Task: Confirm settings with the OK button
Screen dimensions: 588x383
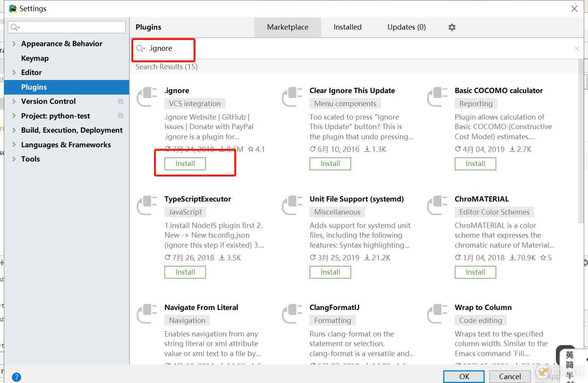Action: (464, 376)
